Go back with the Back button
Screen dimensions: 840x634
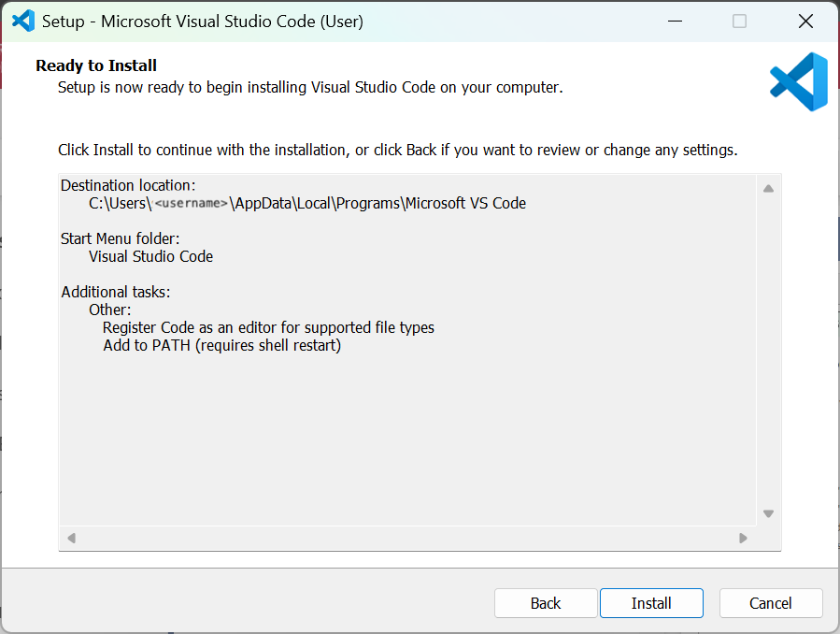(x=546, y=603)
